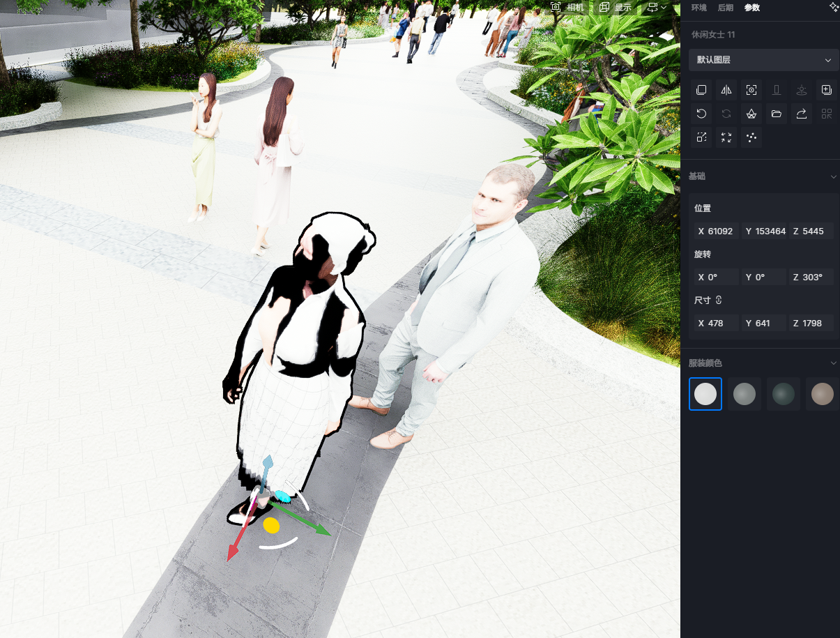Viewport: 840px width, 638px height.
Task: Click the 相机 camera button
Action: click(x=567, y=7)
